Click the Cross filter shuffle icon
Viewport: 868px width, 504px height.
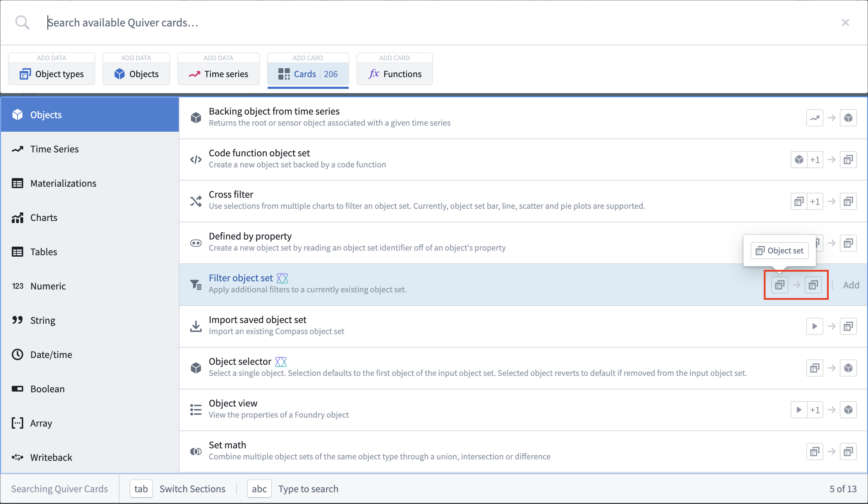[196, 201]
